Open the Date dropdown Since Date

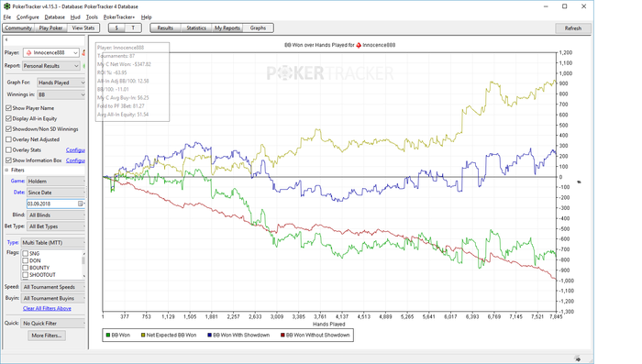pyautogui.click(x=56, y=193)
